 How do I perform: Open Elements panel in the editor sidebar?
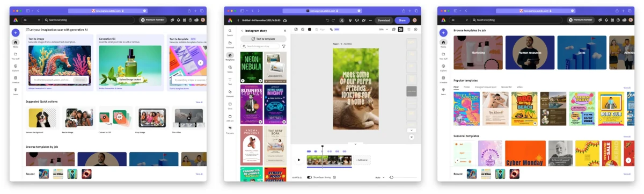[230, 93]
